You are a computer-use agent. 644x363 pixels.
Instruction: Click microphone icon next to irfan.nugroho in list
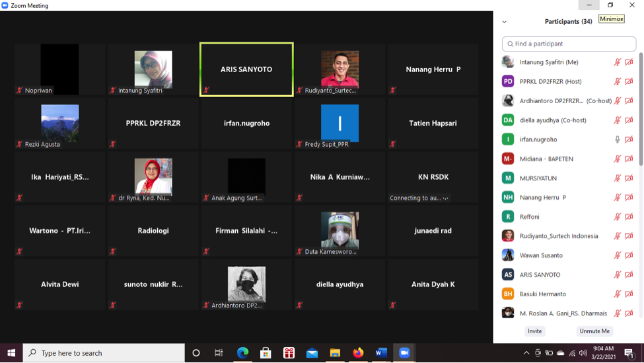point(617,140)
